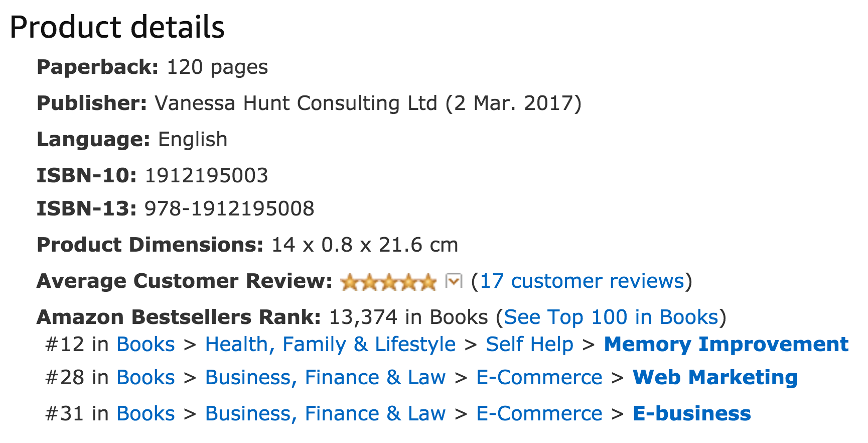Select E-Commerce in the E-business breadcrumb
Image resolution: width=868 pixels, height=443 pixels.
coord(539,413)
